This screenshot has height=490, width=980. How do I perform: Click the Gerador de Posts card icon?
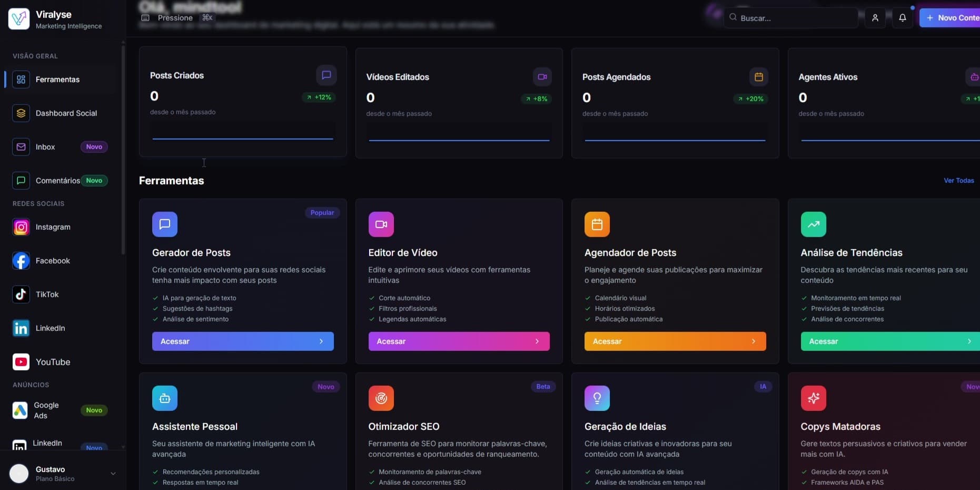165,224
